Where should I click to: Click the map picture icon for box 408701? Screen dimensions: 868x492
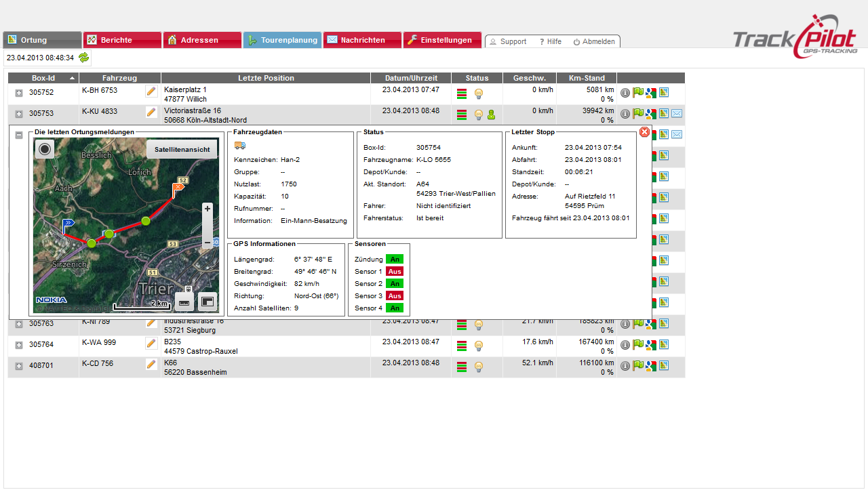663,366
